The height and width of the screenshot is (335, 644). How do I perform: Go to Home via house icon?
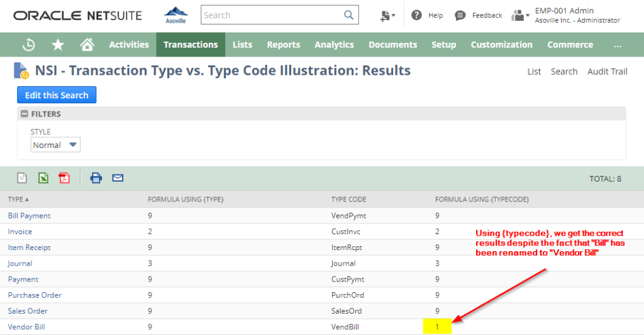point(87,44)
